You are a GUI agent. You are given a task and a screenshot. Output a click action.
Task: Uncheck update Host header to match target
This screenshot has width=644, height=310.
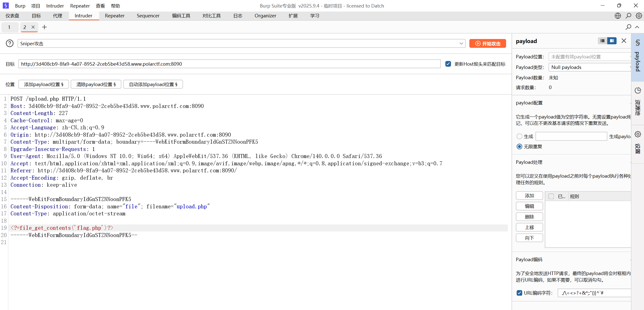[x=448, y=64]
